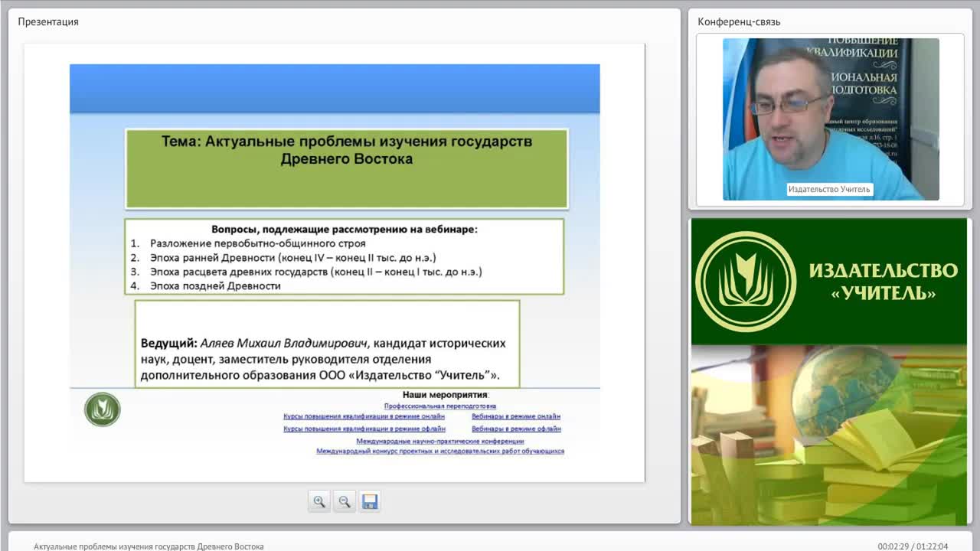Click list item Эпоха расцвета древних государств
This screenshot has height=551, width=980.
316,272
